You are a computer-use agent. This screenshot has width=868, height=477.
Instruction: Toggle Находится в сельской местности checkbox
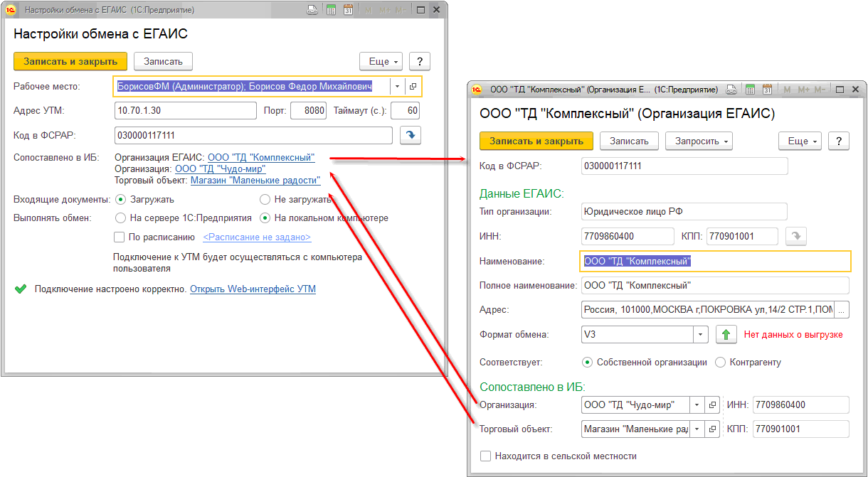click(485, 456)
